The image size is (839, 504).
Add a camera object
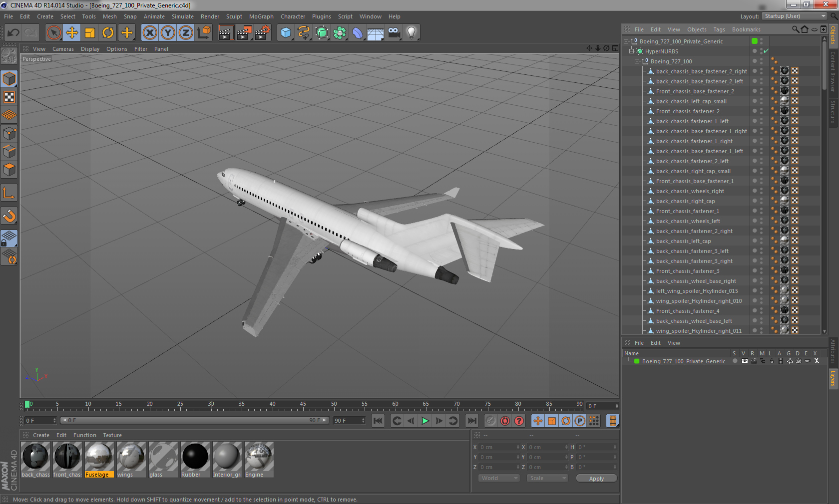pos(394,33)
